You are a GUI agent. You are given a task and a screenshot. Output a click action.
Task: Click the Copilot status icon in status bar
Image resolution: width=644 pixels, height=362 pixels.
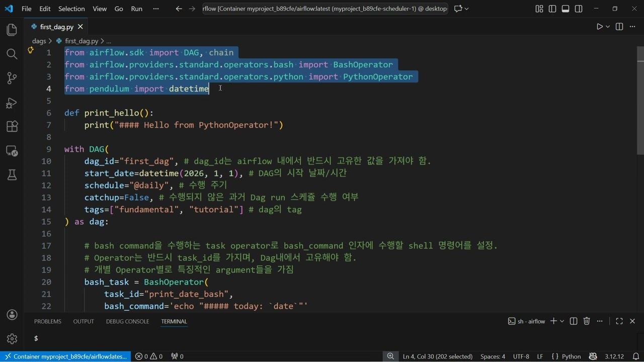(x=593, y=356)
